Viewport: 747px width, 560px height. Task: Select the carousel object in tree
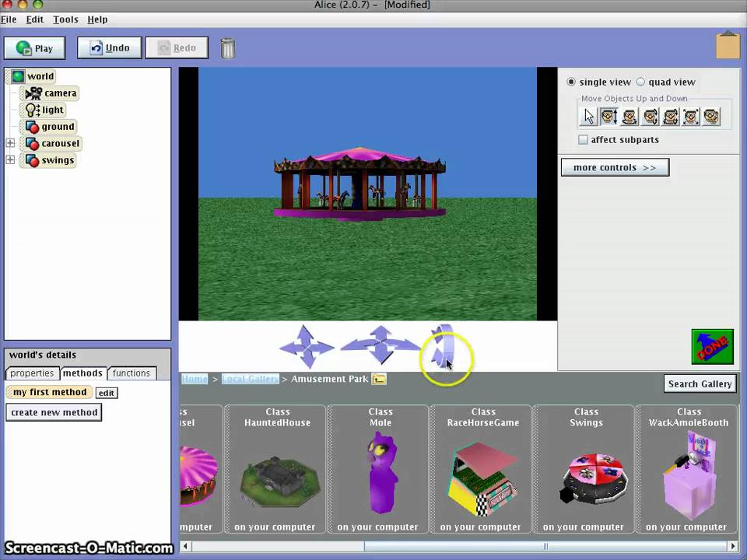(x=52, y=143)
